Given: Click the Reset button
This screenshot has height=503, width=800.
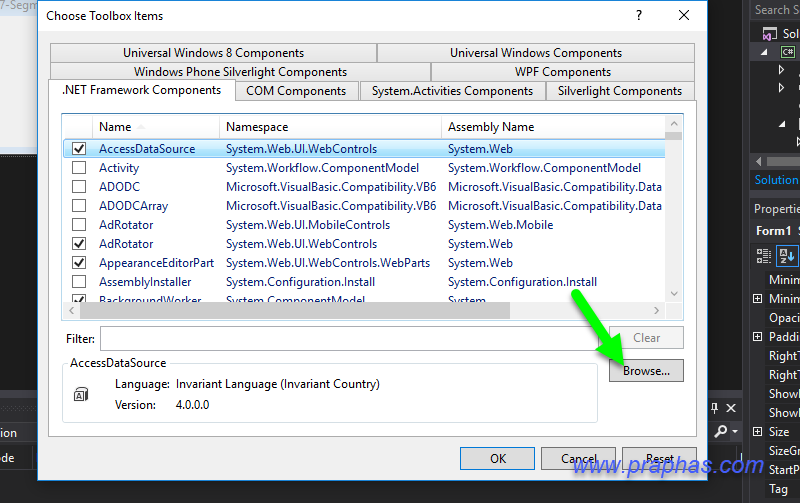Looking at the screenshot, I should [x=659, y=459].
